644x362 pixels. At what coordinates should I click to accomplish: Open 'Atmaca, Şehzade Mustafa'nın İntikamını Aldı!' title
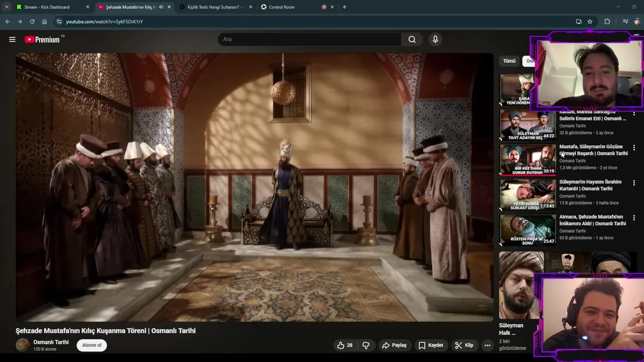593,220
